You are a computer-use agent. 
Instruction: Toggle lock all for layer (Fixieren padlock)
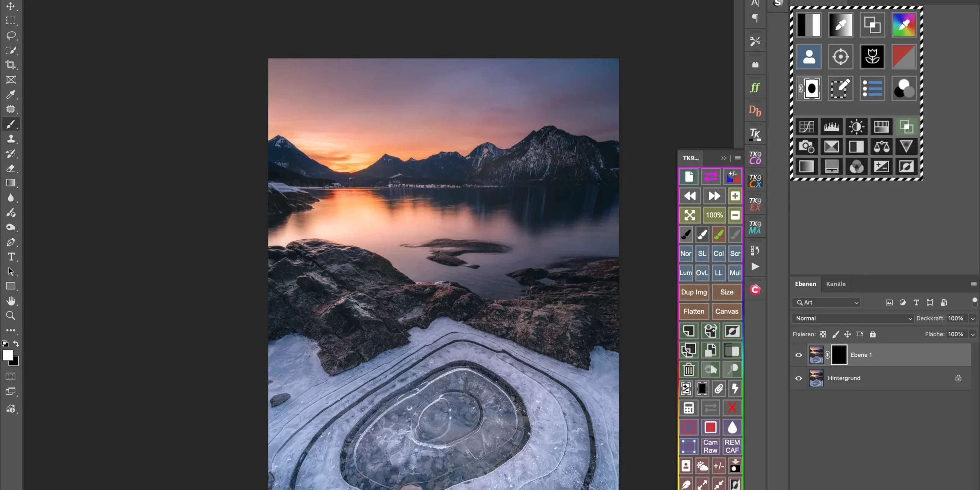(x=872, y=334)
